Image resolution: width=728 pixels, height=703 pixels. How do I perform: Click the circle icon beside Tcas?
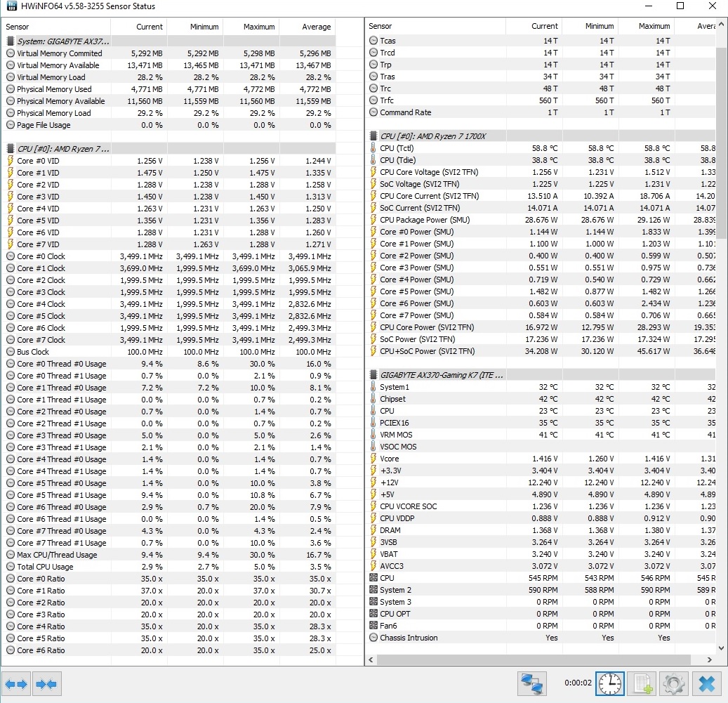tap(373, 41)
